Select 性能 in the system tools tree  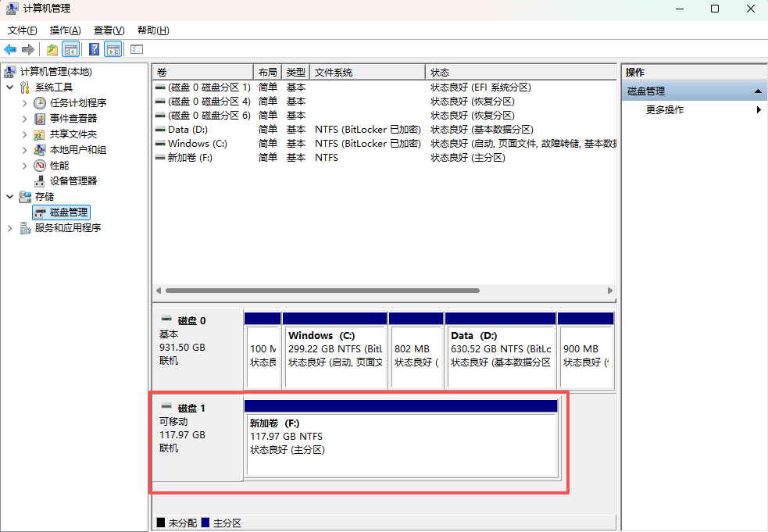[59, 166]
